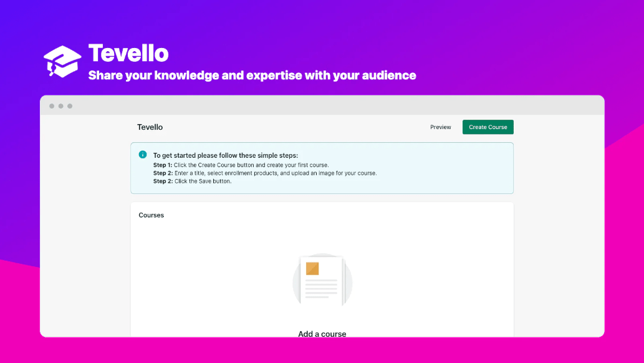Image resolution: width=644 pixels, height=363 pixels.
Task: Select the Courses section heading
Action: point(151,215)
